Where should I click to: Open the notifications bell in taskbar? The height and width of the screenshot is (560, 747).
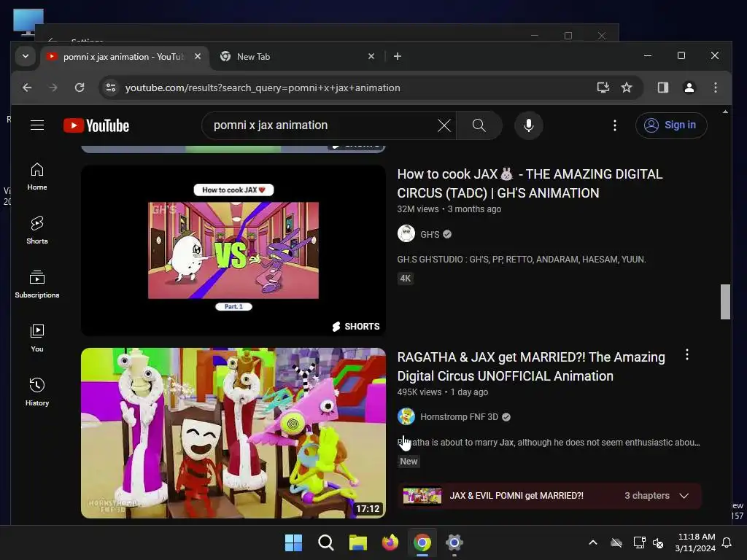click(x=727, y=542)
